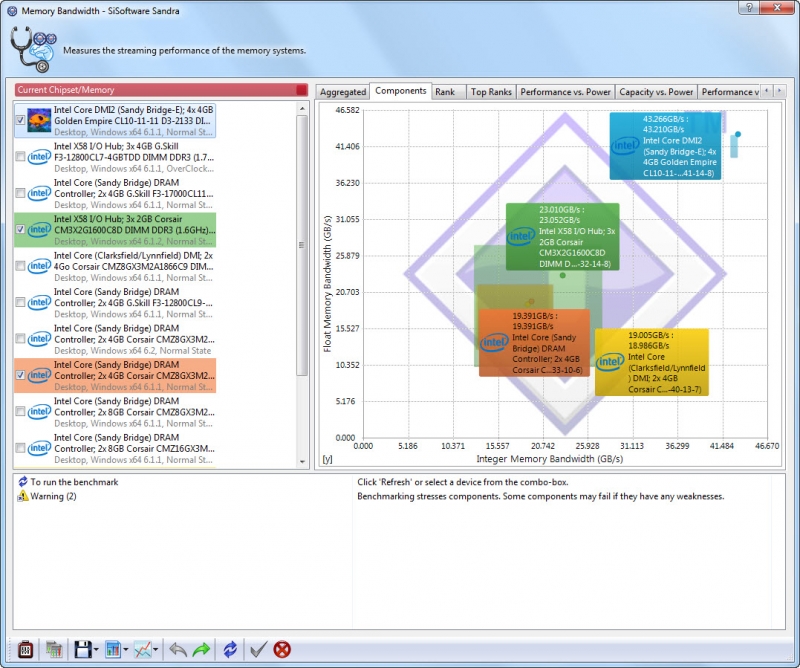Click the Intel logo beside Corsair CMZ16GX3M row
Viewport: 800px width, 668px height.
(39, 449)
